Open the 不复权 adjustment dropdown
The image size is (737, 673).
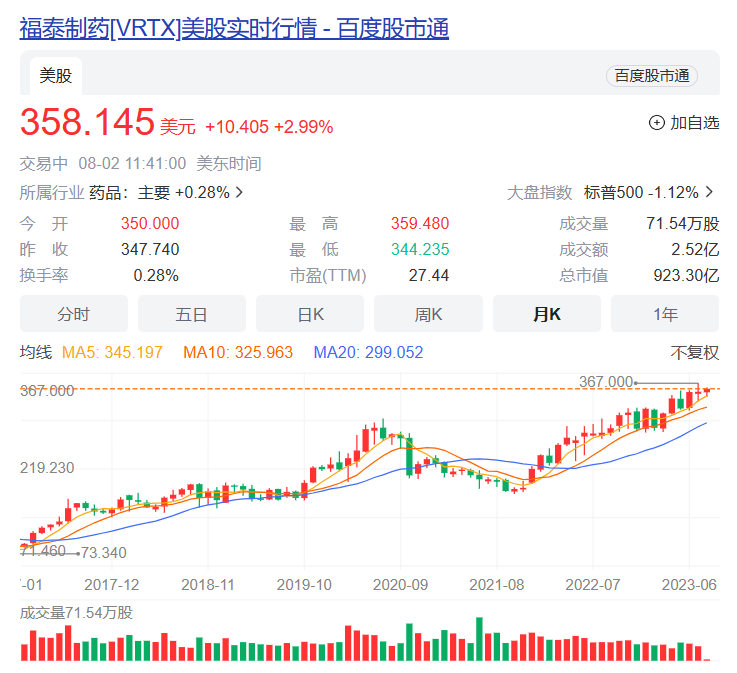[694, 352]
